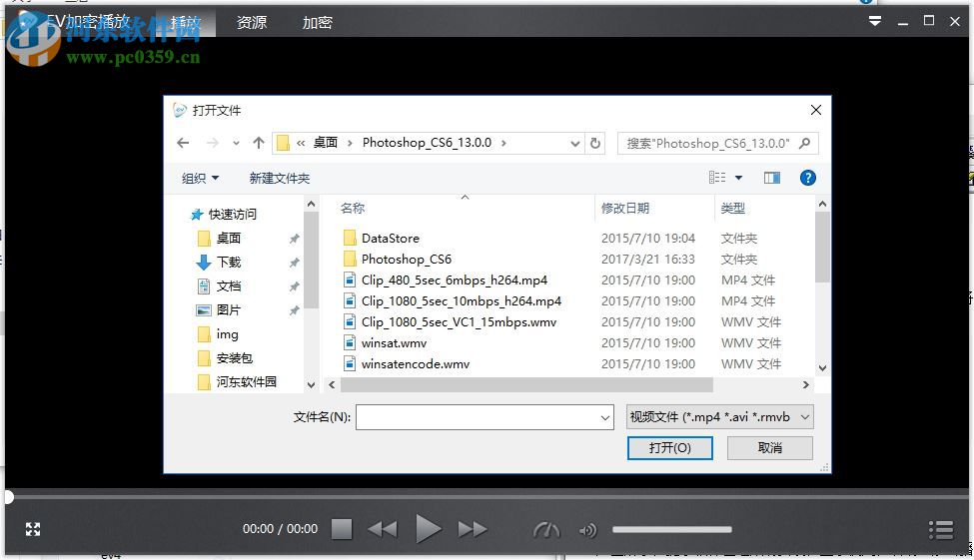Open the 视频文件 file type filter
The height and width of the screenshot is (560, 974).
click(x=720, y=417)
